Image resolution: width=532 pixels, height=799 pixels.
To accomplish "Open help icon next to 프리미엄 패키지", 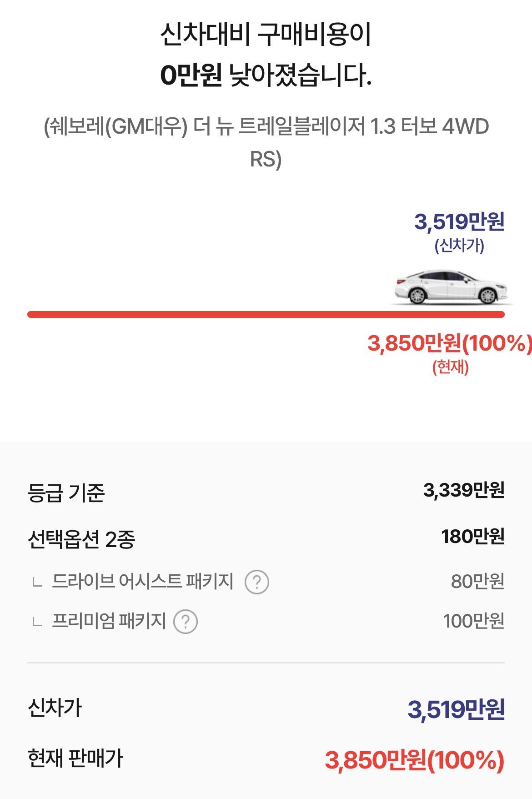I will [186, 621].
